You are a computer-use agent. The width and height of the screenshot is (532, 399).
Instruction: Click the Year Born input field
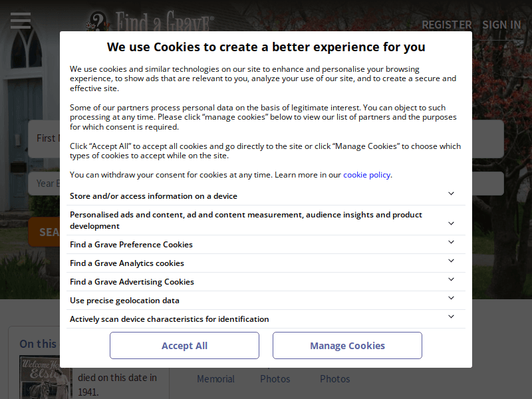(x=44, y=184)
